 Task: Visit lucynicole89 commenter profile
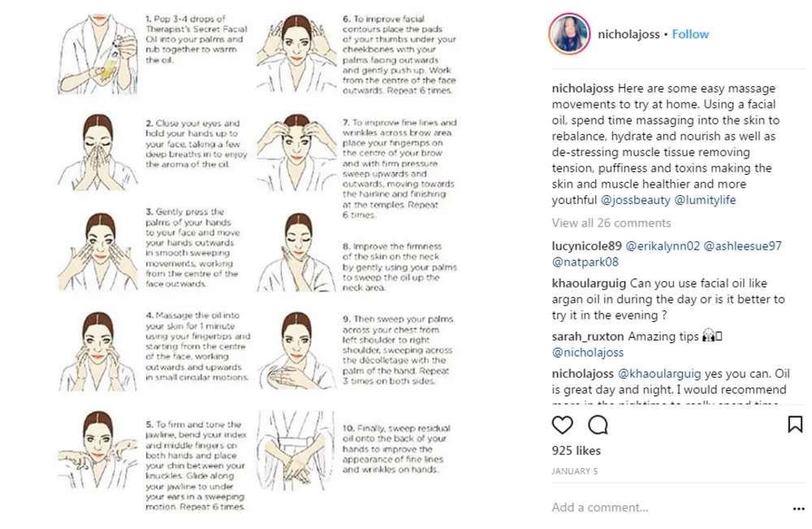point(587,246)
